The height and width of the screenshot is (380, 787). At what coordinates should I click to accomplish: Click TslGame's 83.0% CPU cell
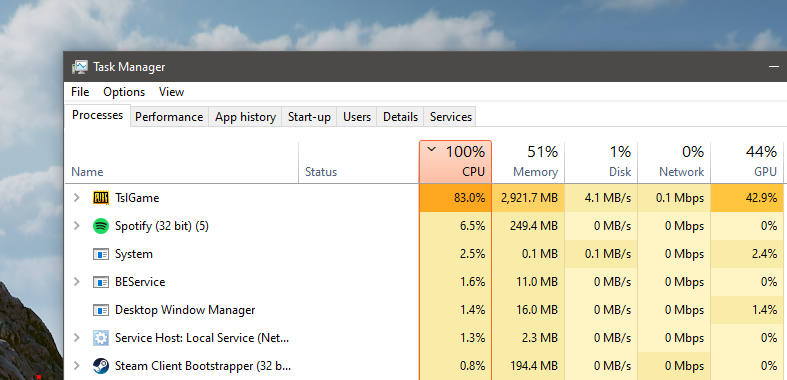click(x=455, y=198)
